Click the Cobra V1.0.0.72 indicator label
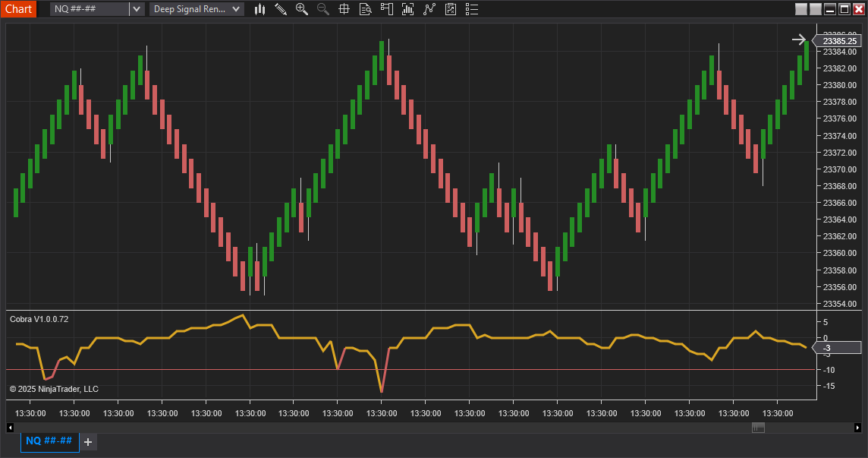868x458 pixels. click(39, 319)
